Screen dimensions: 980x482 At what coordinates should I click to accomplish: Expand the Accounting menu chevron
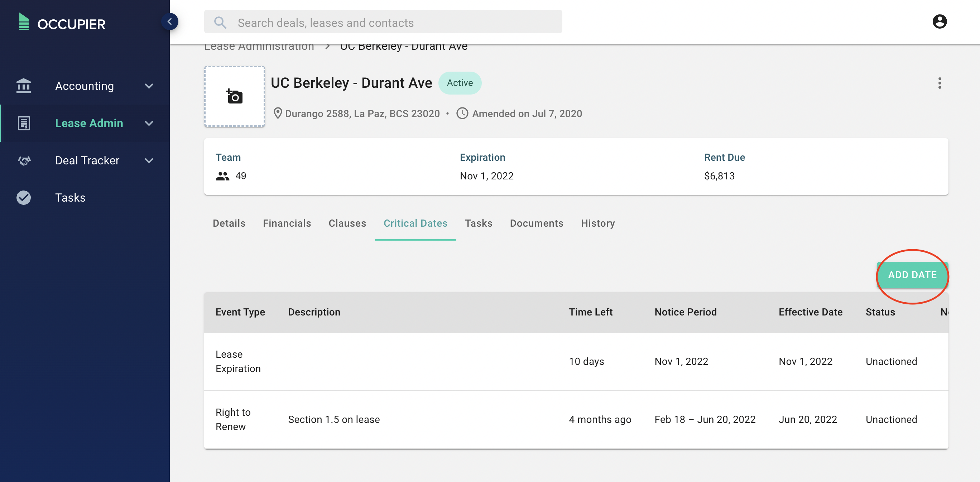[x=149, y=86]
